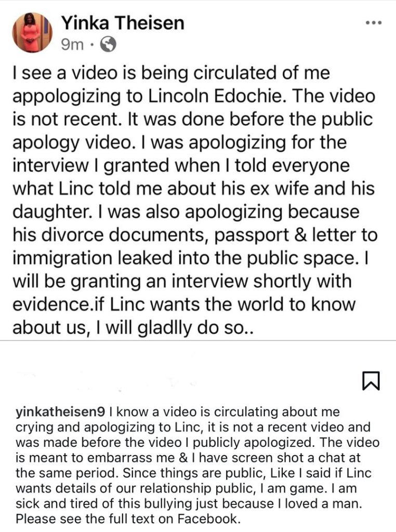396x532 pixels.
Task: Open the three-dot post options menu
Action: point(373,23)
